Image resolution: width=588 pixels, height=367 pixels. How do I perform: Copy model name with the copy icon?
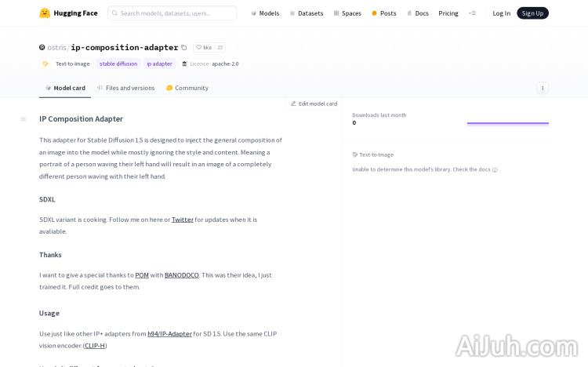tap(184, 48)
